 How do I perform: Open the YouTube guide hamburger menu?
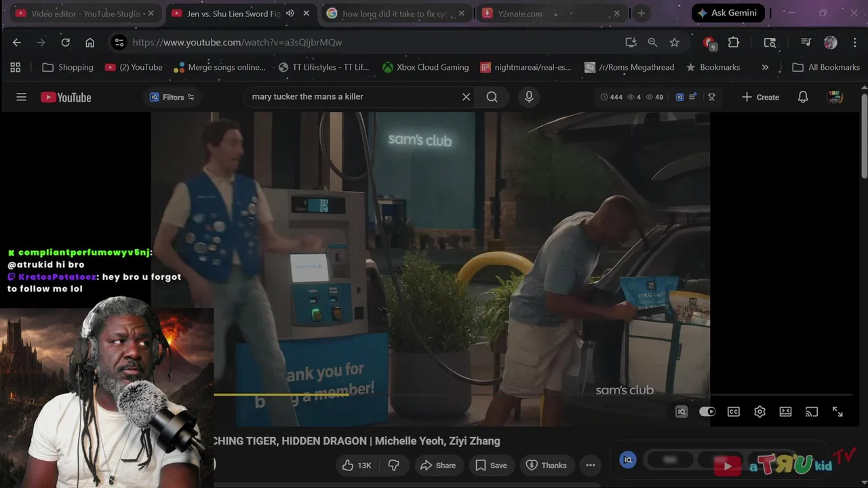click(x=21, y=97)
